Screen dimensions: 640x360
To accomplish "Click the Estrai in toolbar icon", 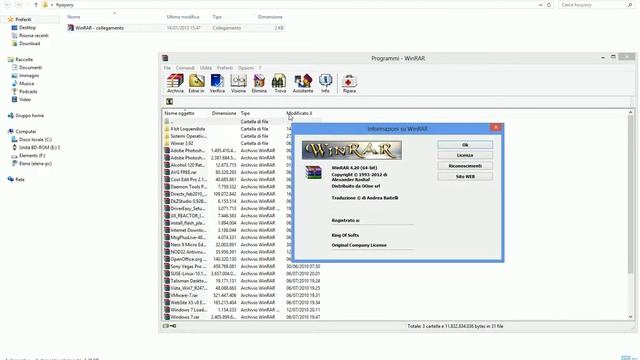I will pos(196,83).
